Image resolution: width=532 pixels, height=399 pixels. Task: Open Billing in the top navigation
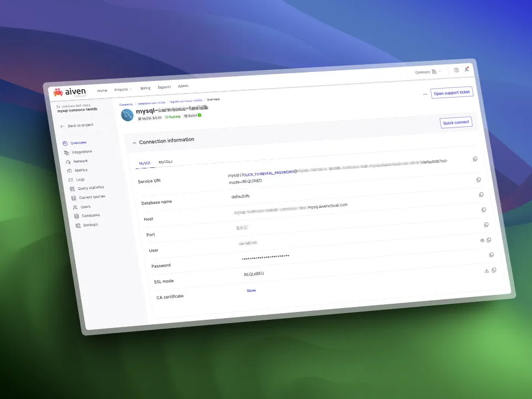point(145,88)
